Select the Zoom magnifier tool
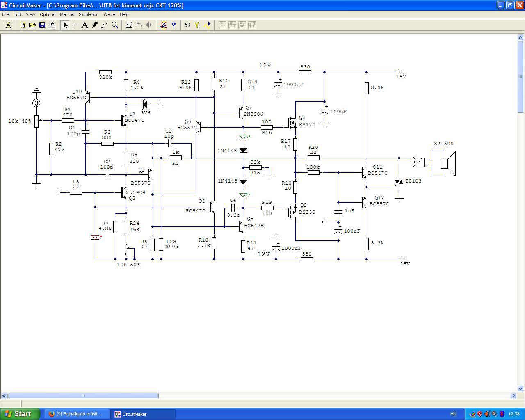The image size is (525, 420). pyautogui.click(x=114, y=25)
